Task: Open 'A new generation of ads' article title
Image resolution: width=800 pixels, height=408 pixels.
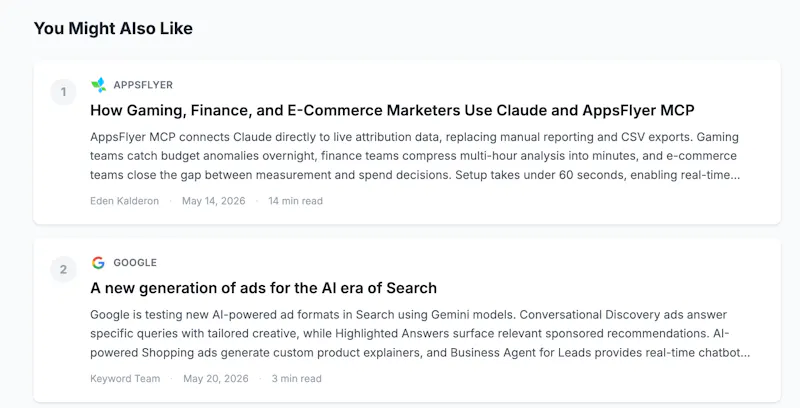Action: click(263, 288)
